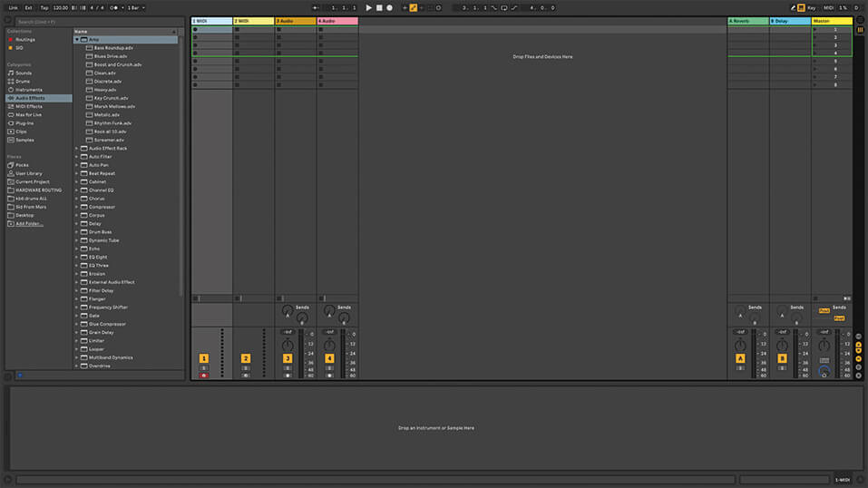The image size is (868, 488).
Task: Select the Routings collection
Action: pyautogui.click(x=24, y=39)
